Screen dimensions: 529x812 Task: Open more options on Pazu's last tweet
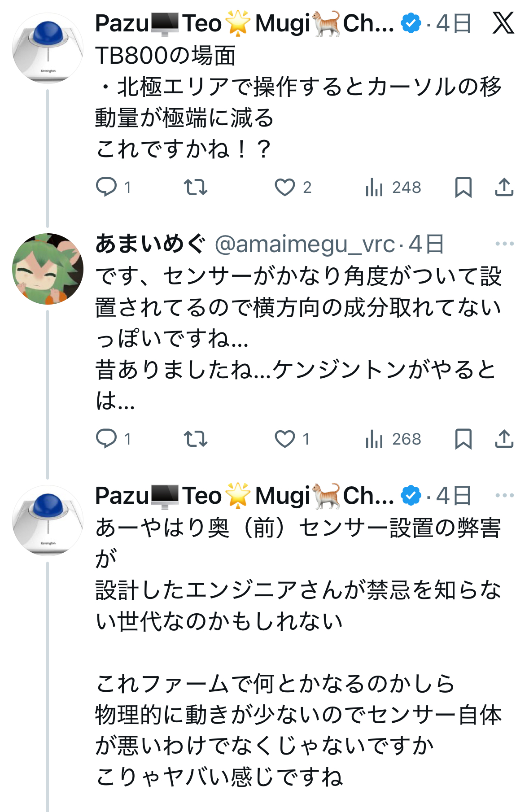(x=504, y=496)
